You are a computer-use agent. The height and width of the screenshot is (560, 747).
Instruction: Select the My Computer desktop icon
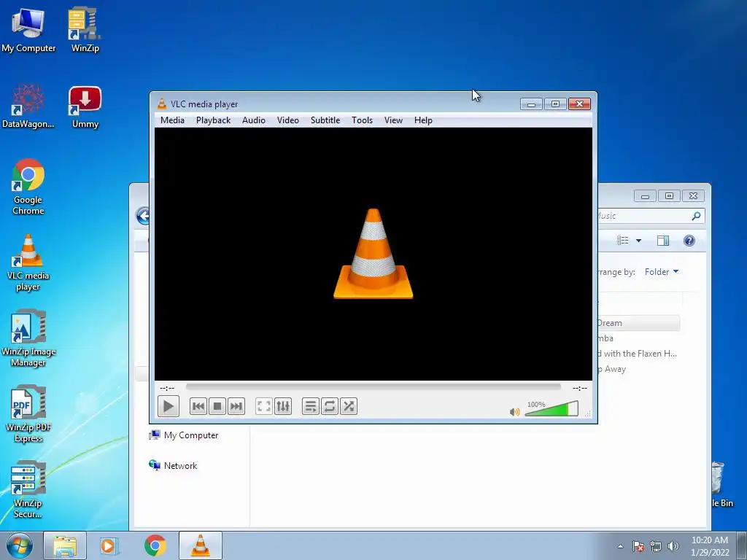point(28,30)
